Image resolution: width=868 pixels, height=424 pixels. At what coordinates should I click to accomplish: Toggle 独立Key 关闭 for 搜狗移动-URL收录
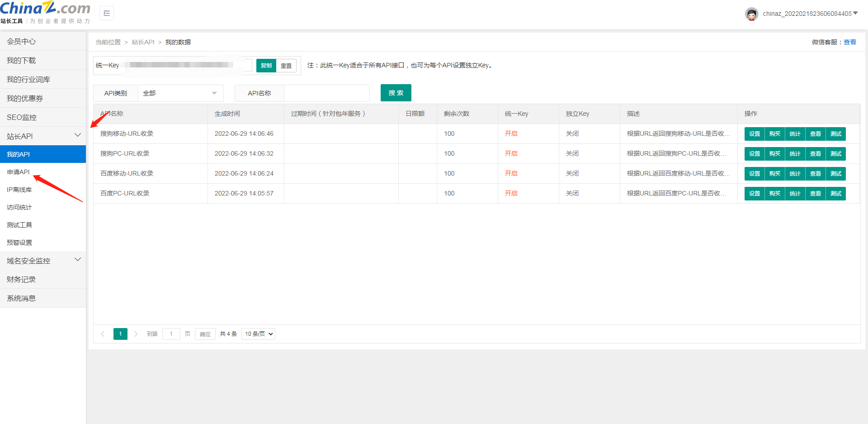tap(572, 133)
